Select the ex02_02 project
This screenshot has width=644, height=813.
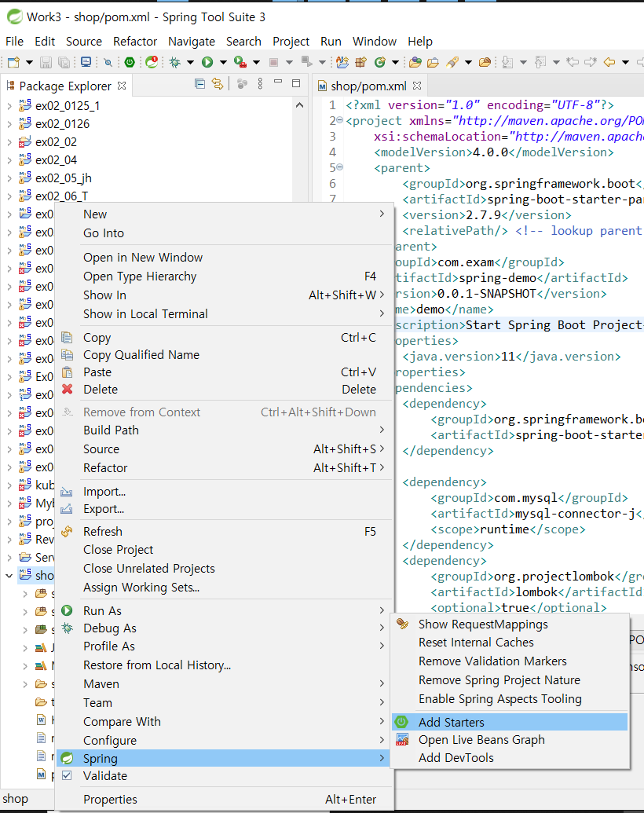click(56, 142)
